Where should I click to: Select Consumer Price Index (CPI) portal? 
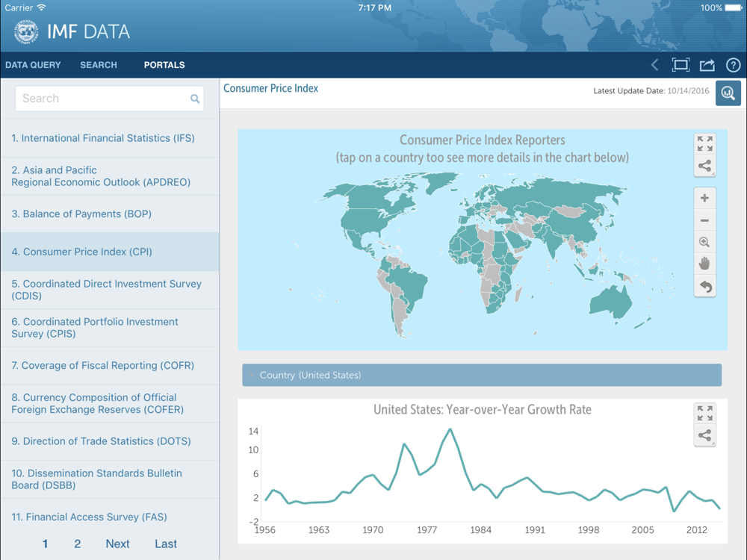[110, 252]
